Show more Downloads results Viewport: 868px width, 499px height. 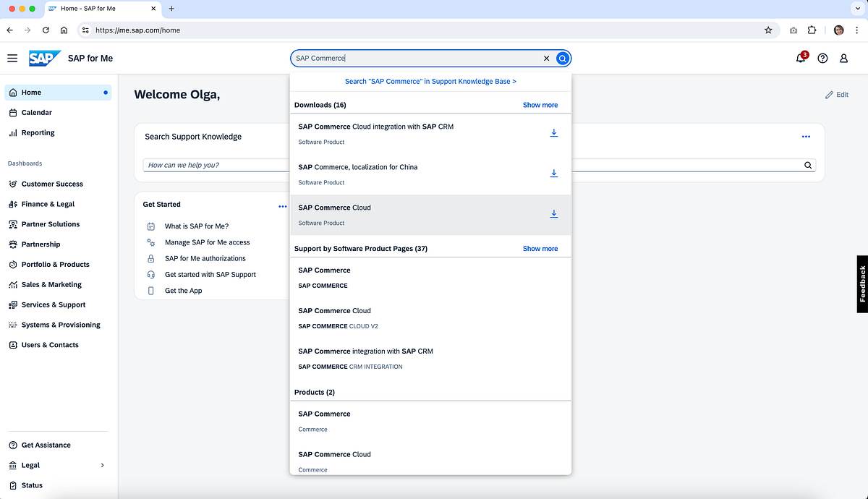point(540,105)
